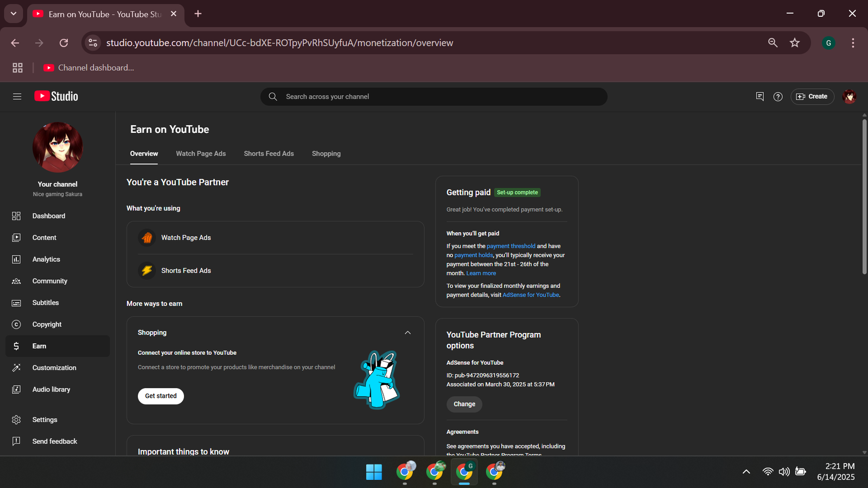Click the Settings gear icon
Image resolution: width=868 pixels, height=488 pixels.
pos(16,420)
